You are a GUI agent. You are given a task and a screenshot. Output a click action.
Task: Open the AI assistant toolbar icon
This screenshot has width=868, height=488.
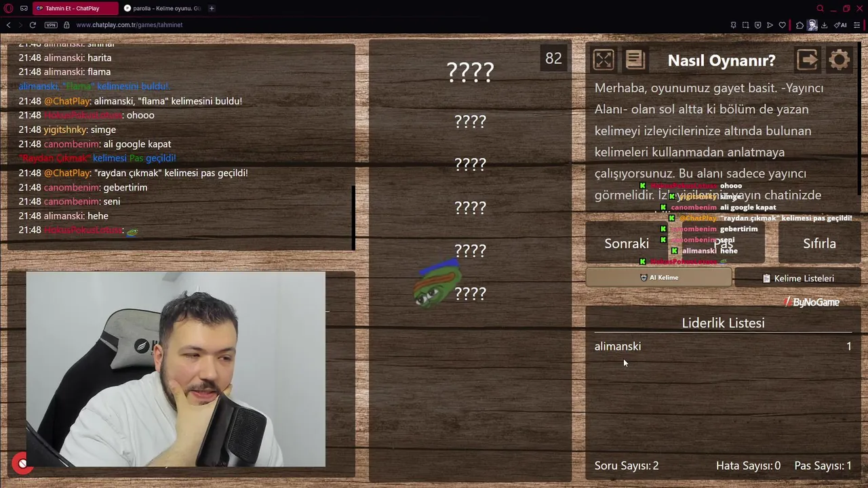tap(840, 25)
